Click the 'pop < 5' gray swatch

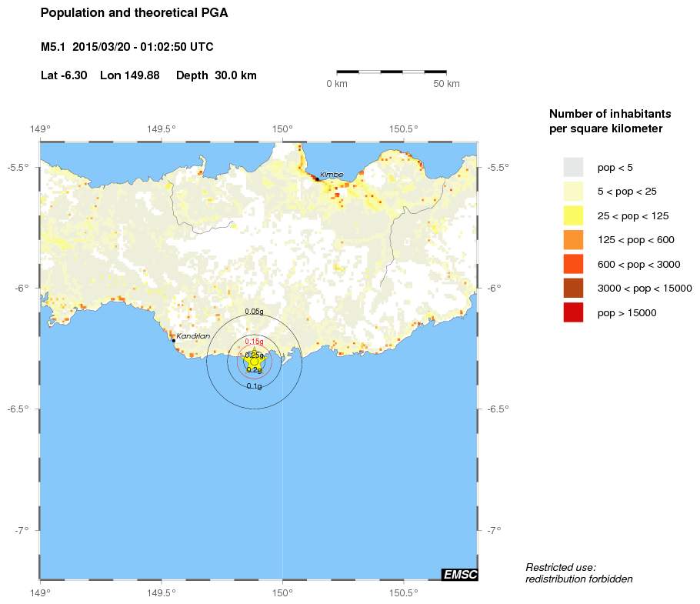point(573,167)
